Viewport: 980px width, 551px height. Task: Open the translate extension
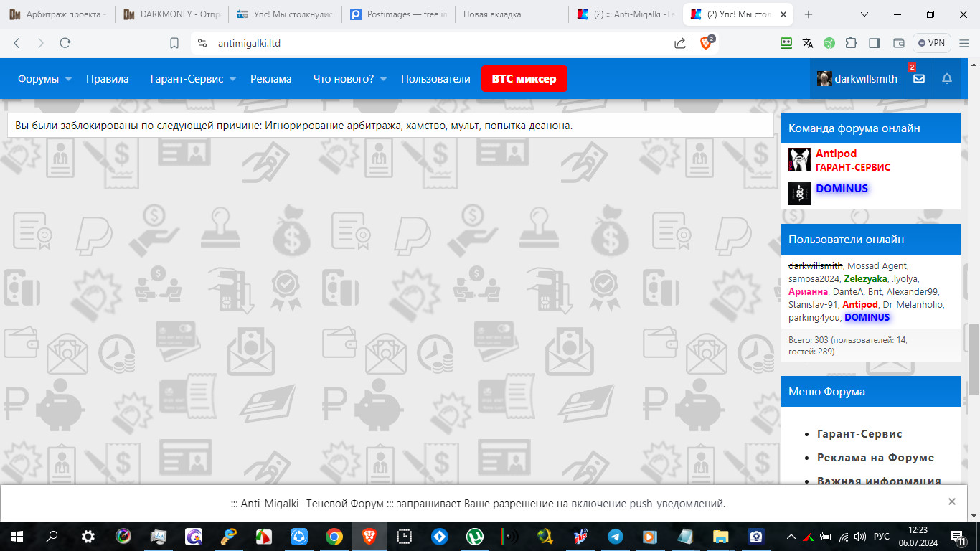[x=808, y=43]
